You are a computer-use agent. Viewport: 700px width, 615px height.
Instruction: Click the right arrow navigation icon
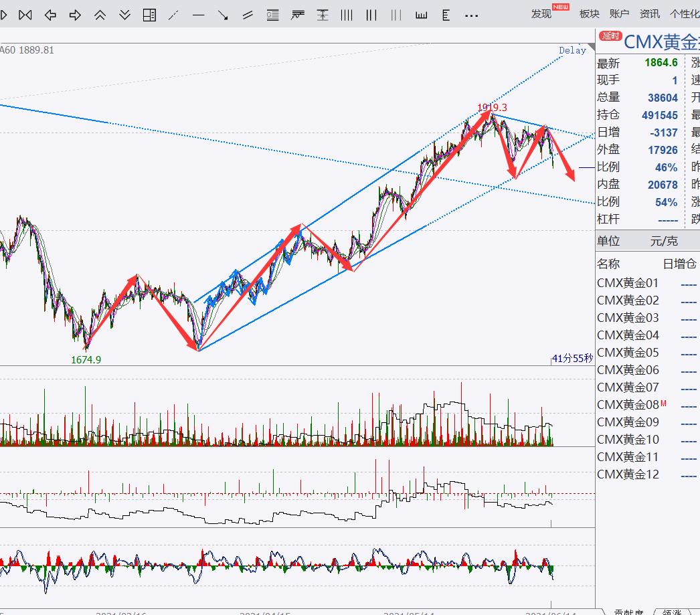pyautogui.click(x=75, y=15)
